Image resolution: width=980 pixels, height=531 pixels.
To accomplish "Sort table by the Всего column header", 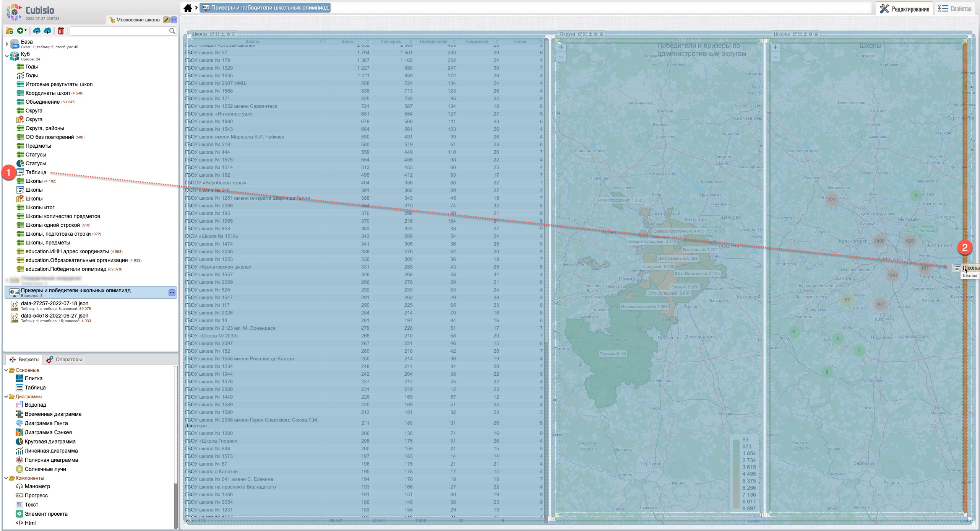I will (347, 41).
